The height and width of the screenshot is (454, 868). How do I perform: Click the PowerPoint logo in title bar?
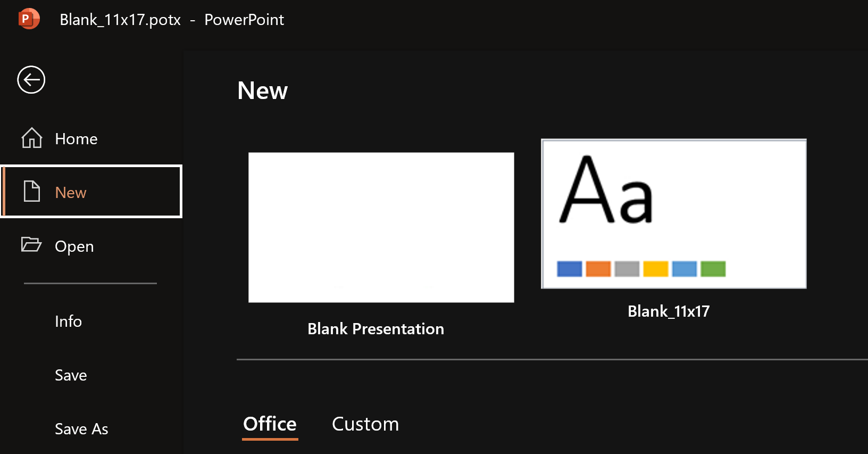(29, 19)
